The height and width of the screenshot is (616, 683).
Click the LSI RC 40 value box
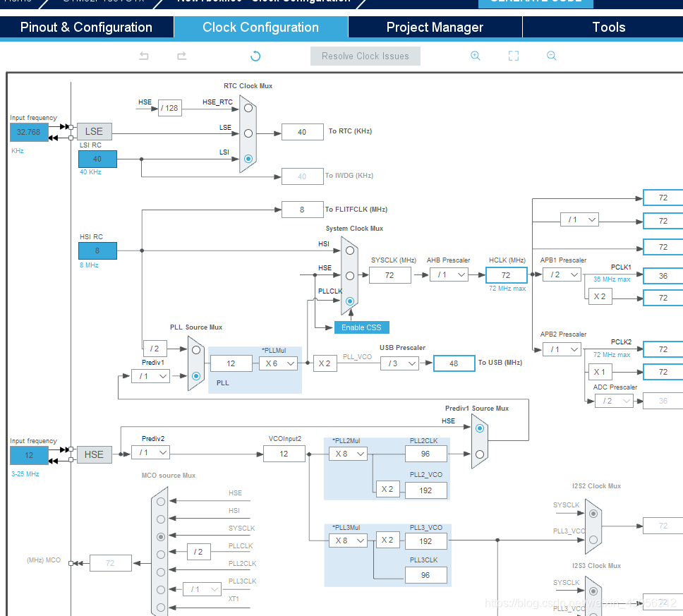(97, 159)
